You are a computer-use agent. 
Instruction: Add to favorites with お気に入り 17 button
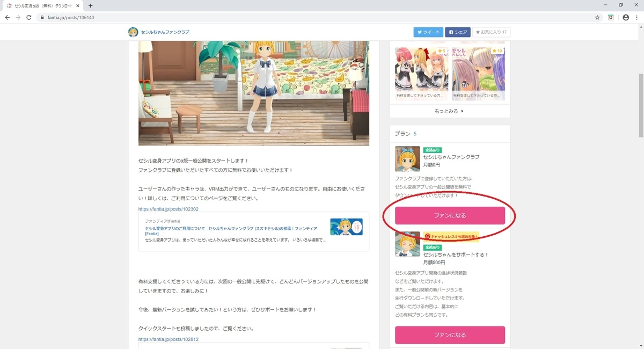[x=491, y=32]
